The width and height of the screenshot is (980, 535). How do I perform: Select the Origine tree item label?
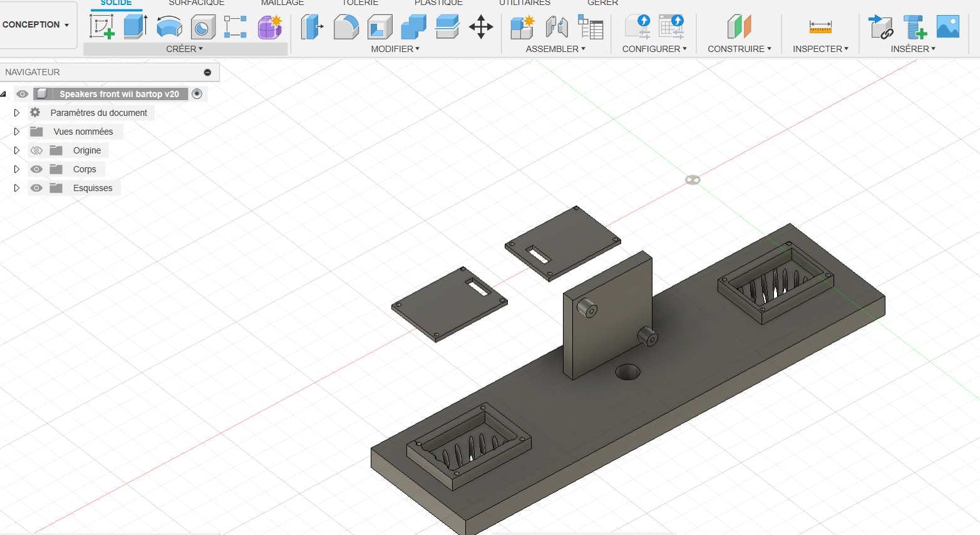[x=87, y=150]
